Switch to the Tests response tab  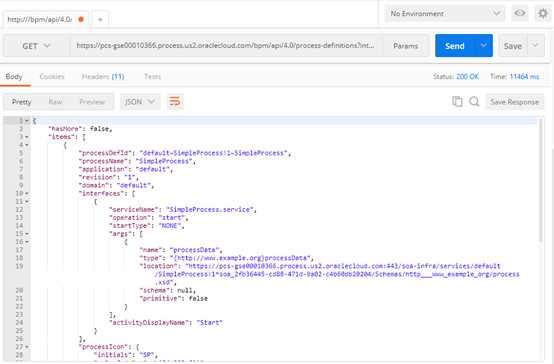pos(152,77)
